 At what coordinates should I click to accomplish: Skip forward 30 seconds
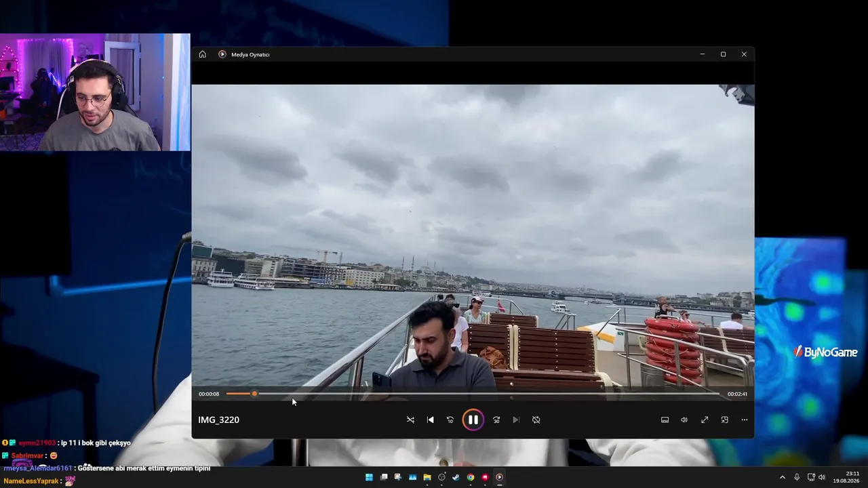tap(496, 420)
